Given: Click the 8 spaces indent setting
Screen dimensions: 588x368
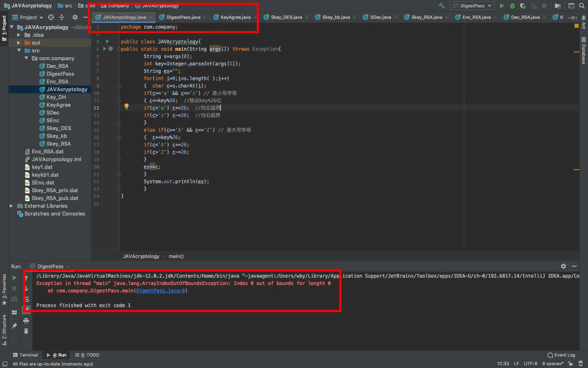Looking at the screenshot, I should pos(552,364).
